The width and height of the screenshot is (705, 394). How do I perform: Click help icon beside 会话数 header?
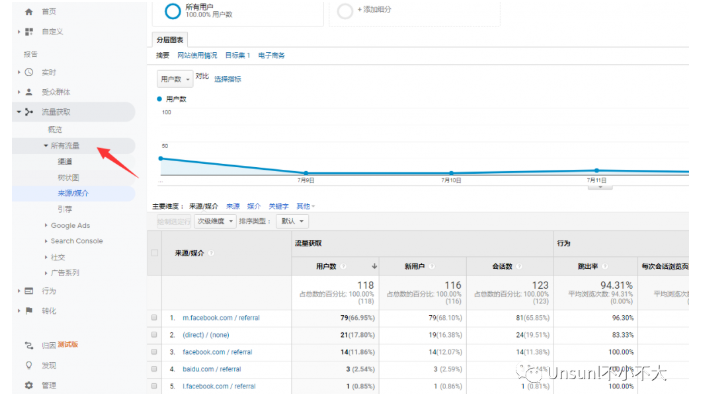(x=519, y=266)
